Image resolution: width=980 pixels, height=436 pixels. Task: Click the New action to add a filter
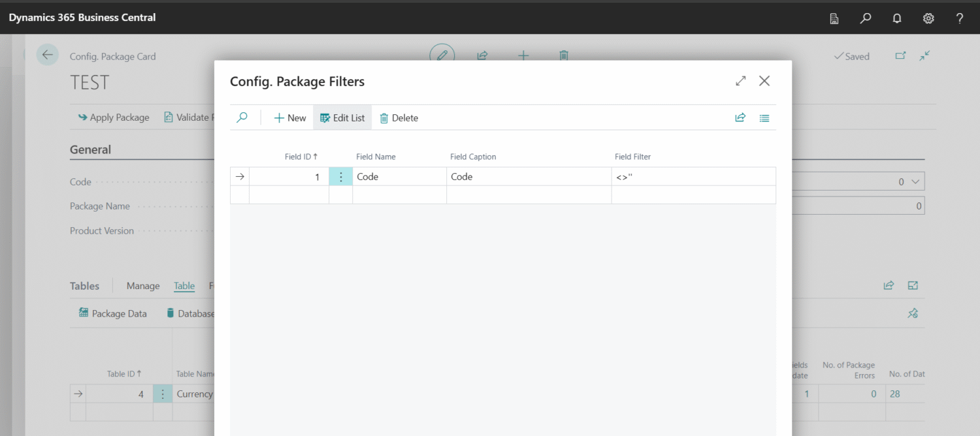click(289, 117)
